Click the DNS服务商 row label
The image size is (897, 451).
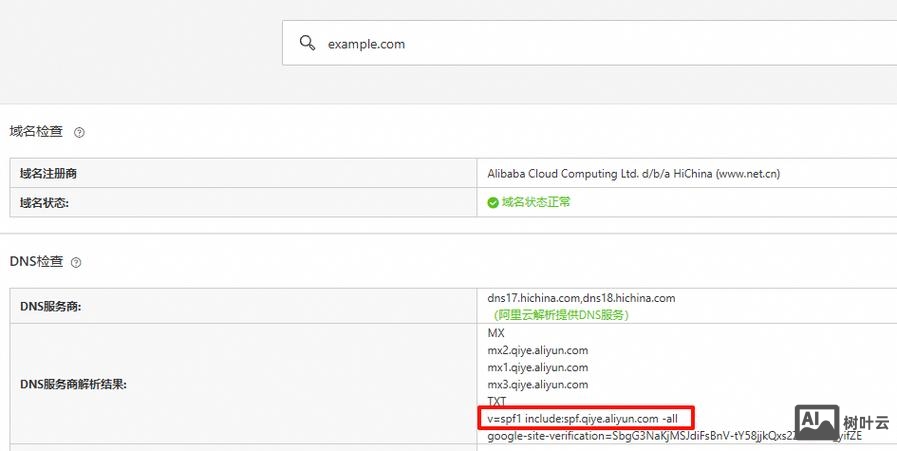click(51, 307)
